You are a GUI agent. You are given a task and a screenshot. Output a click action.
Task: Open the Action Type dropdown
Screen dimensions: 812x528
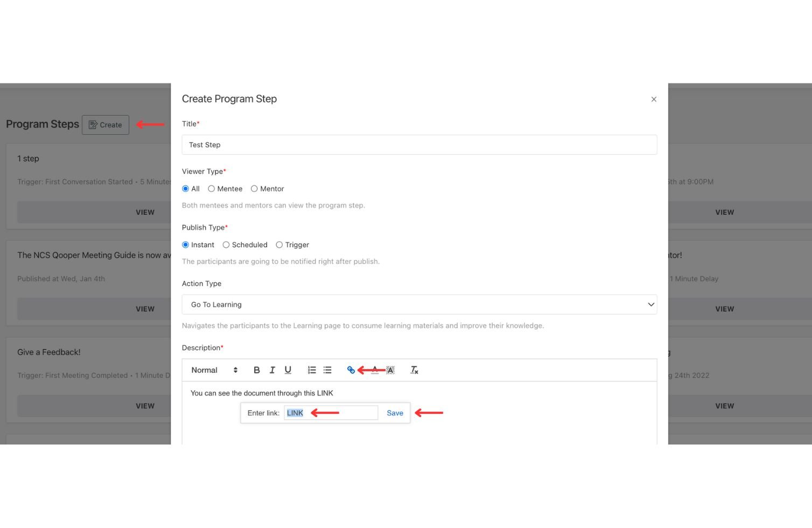coord(419,304)
